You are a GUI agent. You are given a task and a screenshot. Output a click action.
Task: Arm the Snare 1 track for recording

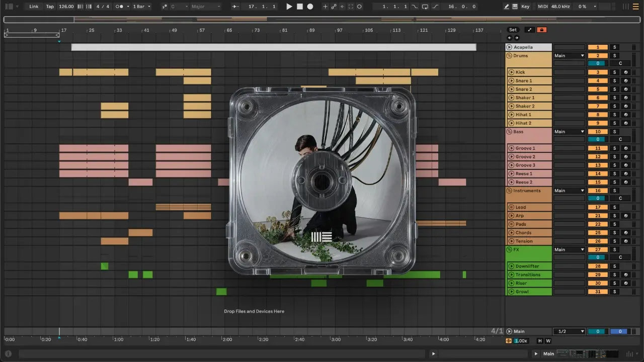click(626, 81)
